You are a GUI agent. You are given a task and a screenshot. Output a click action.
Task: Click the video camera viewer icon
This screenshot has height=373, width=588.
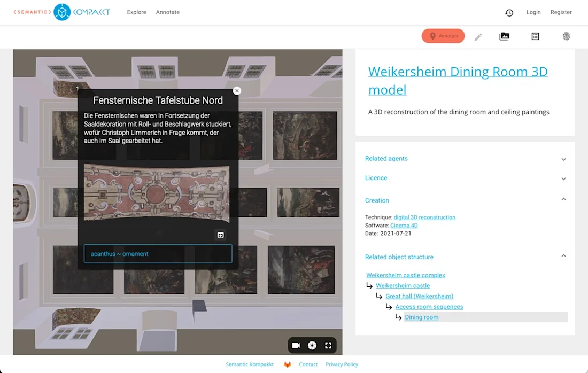296,346
